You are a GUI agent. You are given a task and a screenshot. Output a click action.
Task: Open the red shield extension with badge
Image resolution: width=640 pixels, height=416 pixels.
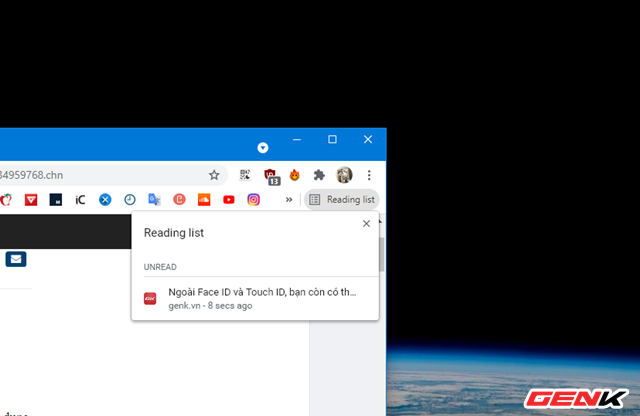(x=271, y=175)
